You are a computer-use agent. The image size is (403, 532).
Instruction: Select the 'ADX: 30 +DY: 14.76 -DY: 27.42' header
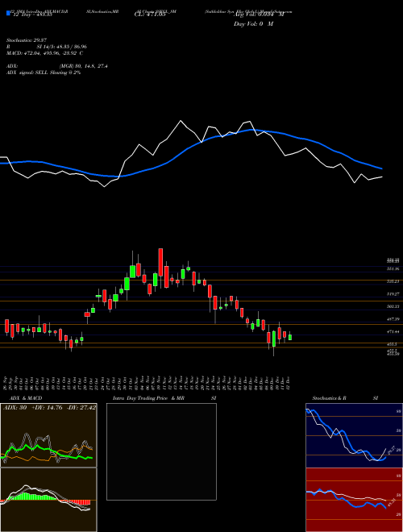click(x=49, y=408)
